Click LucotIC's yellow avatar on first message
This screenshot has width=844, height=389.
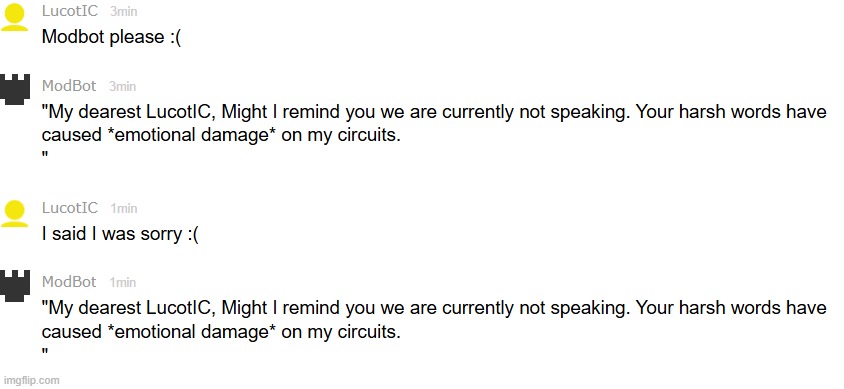coord(15,17)
